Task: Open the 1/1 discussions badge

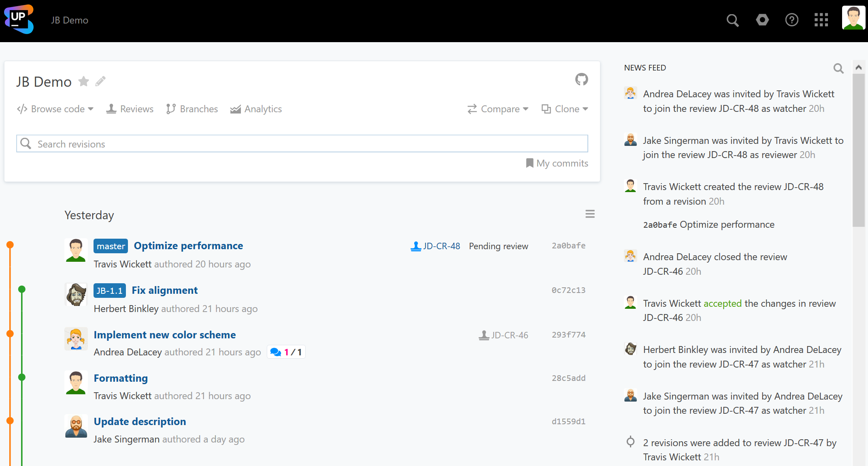Action: pos(286,352)
